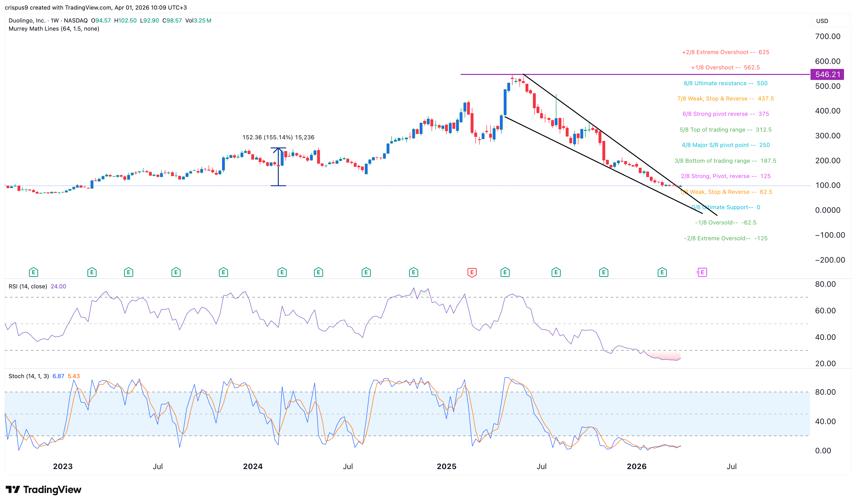The width and height of the screenshot is (856, 504).
Task: Click the purple estimated earnings marker icon
Action: (702, 272)
